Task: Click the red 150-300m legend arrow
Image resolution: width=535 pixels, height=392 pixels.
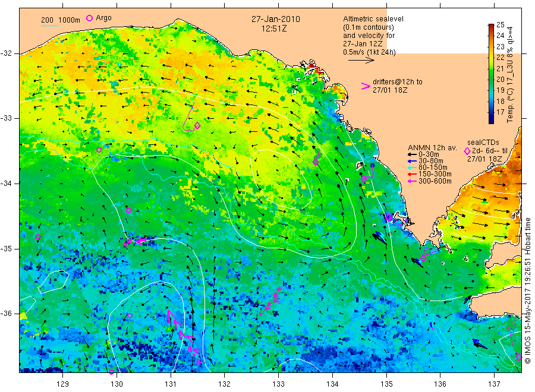Action: (413, 174)
